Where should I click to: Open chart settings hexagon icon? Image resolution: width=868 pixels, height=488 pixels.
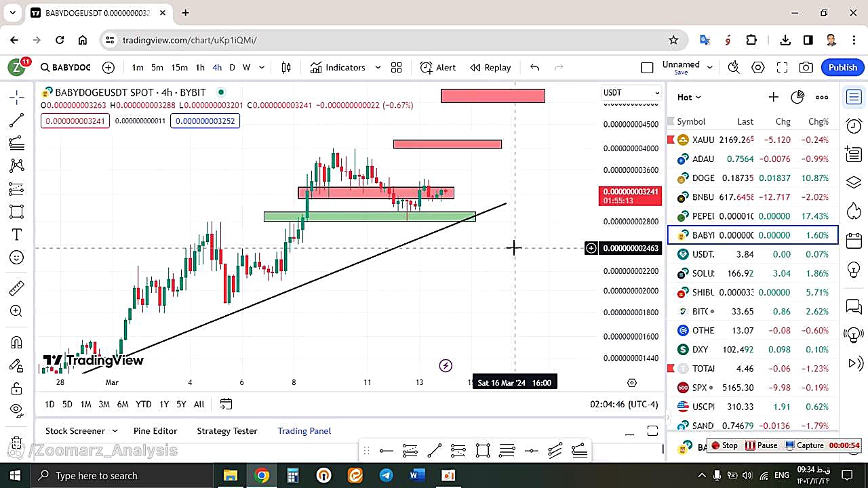point(758,68)
